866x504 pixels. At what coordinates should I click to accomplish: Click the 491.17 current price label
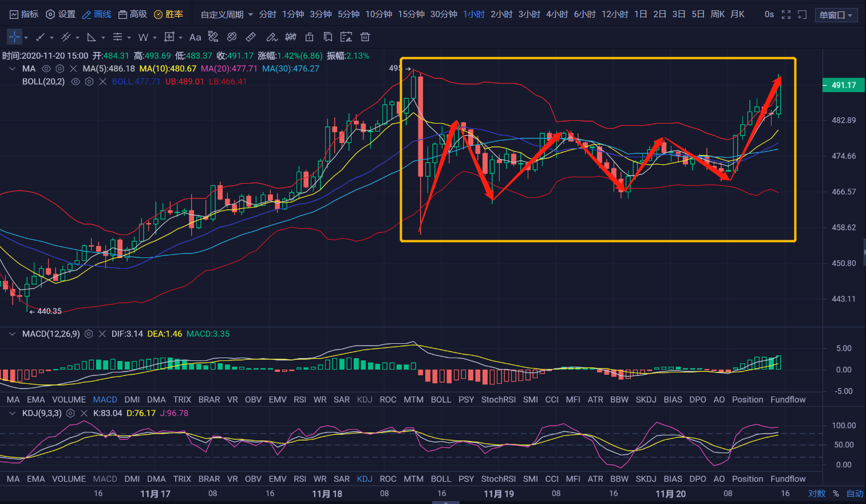click(x=843, y=85)
